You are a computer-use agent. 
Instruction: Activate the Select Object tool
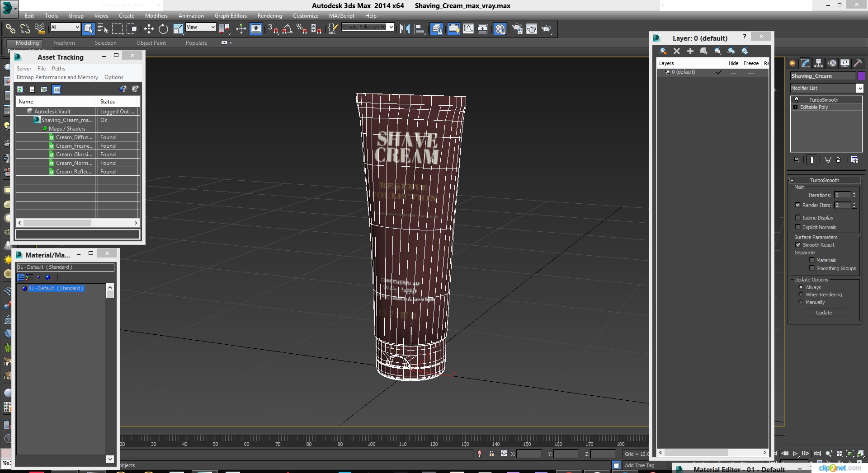point(89,29)
